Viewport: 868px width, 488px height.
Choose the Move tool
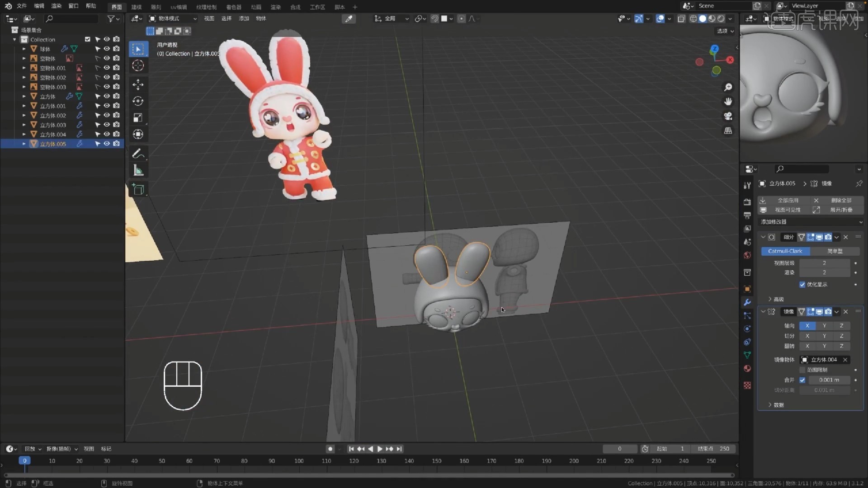coord(138,84)
